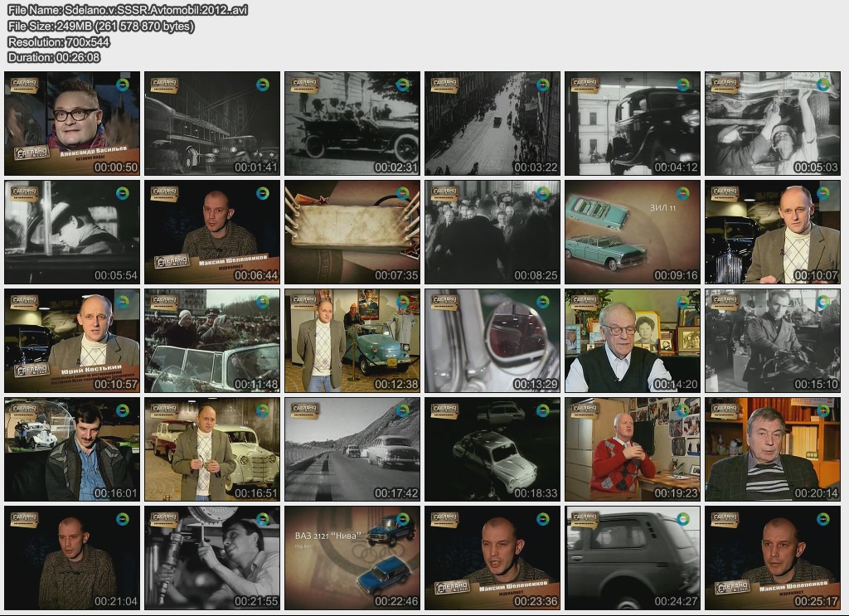The height and width of the screenshot is (616, 849).
Task: Click the mechanic under car frame at 00:05:03
Action: tap(772, 124)
